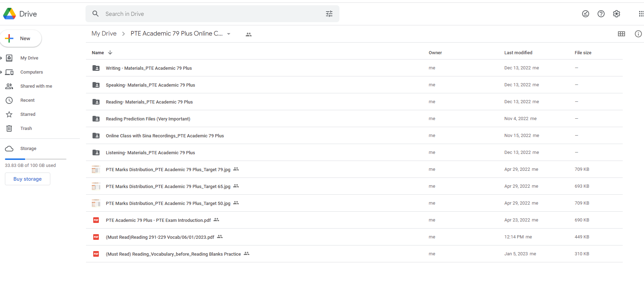Click PDF icon of Reading_Vocabulary_before_Reading Blanks Practice

coord(96,254)
